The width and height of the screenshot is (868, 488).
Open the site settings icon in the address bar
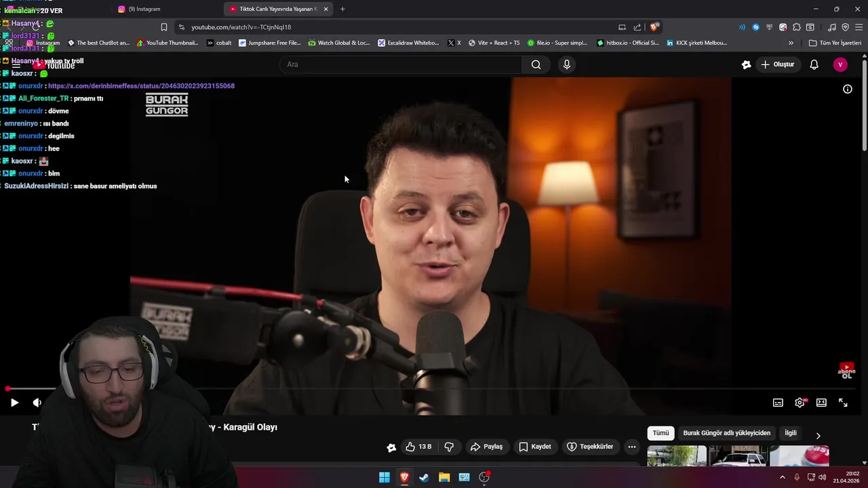coord(181,27)
